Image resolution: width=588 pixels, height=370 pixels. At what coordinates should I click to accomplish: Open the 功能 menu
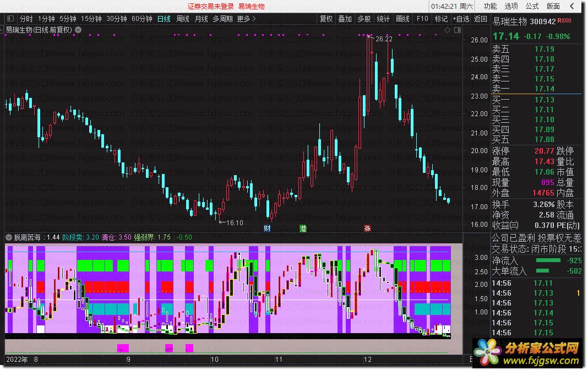click(490, 6)
